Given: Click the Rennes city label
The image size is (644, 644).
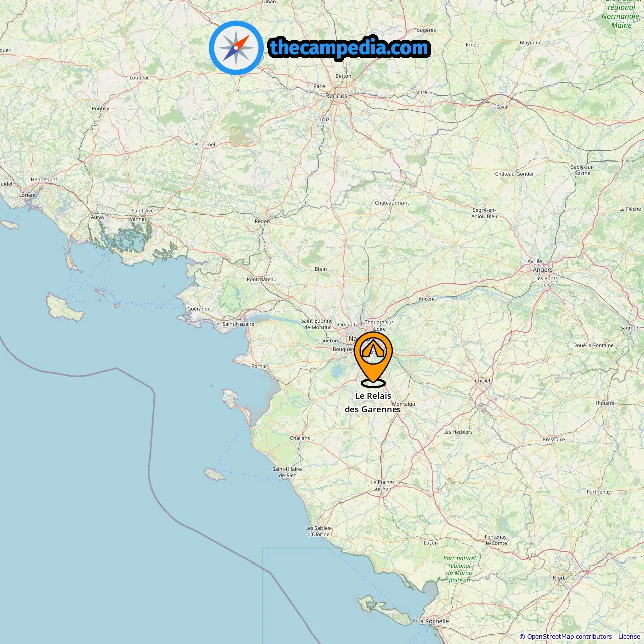Looking at the screenshot, I should (336, 96).
